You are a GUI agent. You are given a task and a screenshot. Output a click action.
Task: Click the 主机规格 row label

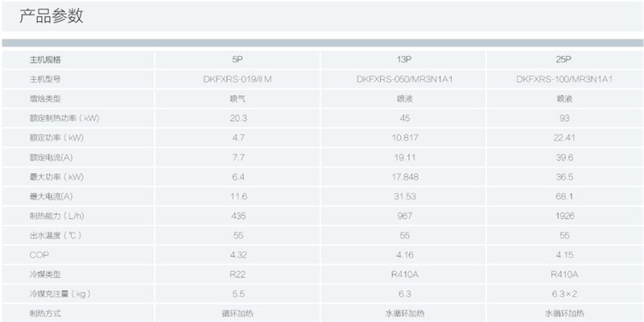(x=45, y=60)
